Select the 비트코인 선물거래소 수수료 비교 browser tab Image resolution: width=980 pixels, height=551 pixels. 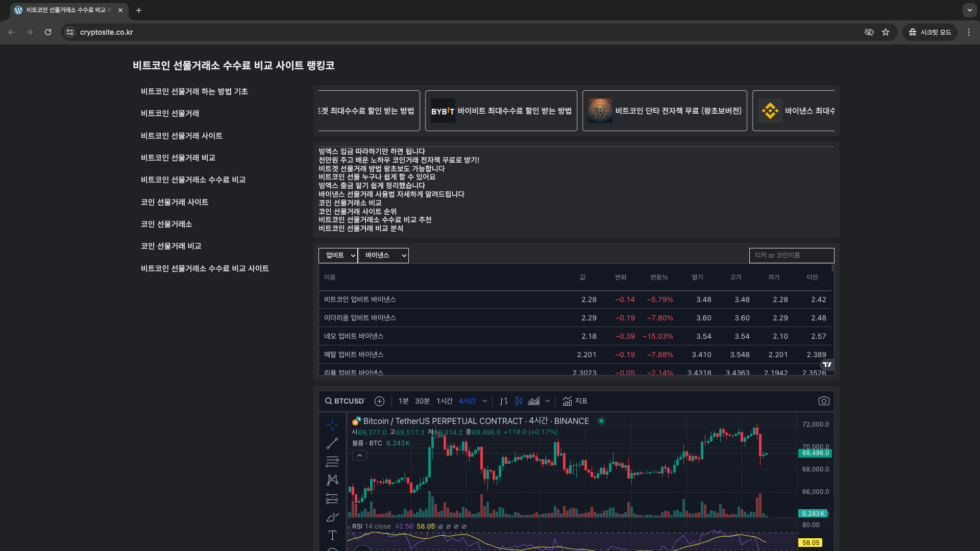click(x=66, y=10)
